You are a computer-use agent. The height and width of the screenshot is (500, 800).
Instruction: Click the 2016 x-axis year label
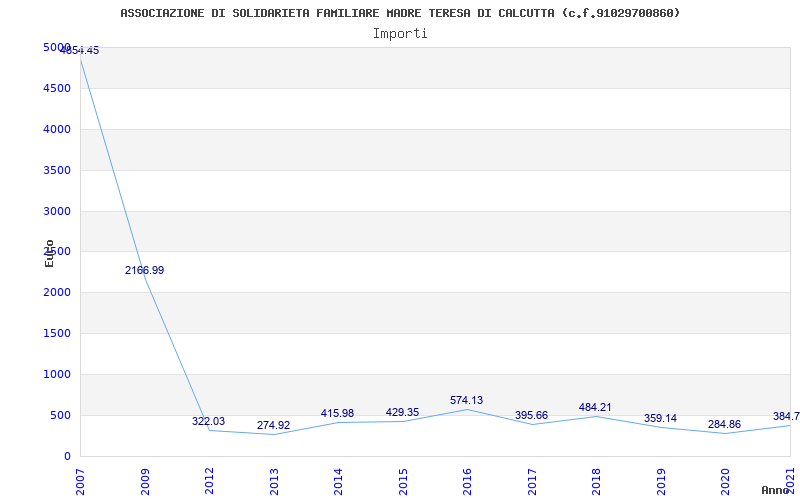tap(467, 482)
